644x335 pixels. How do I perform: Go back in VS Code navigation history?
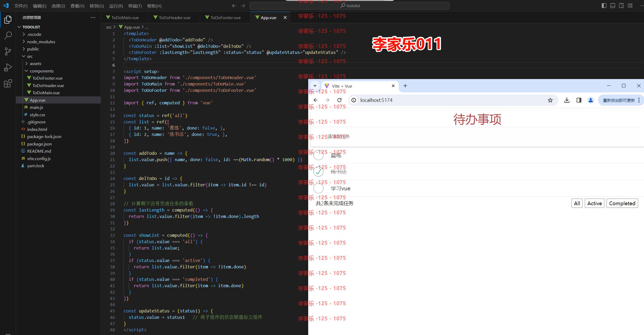point(234,6)
